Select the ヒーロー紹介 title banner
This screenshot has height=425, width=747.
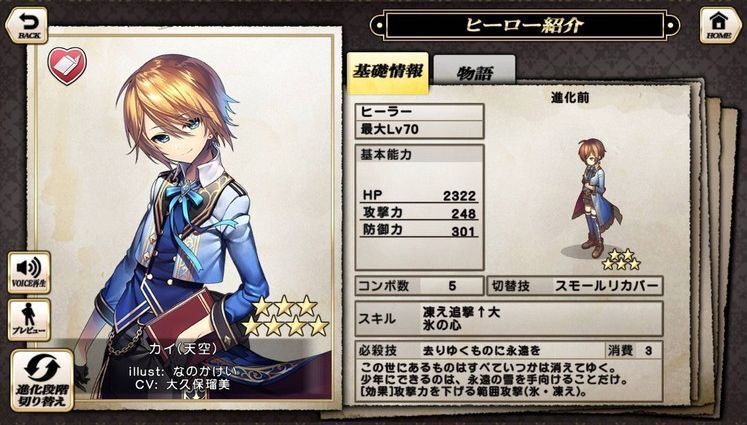(x=525, y=25)
